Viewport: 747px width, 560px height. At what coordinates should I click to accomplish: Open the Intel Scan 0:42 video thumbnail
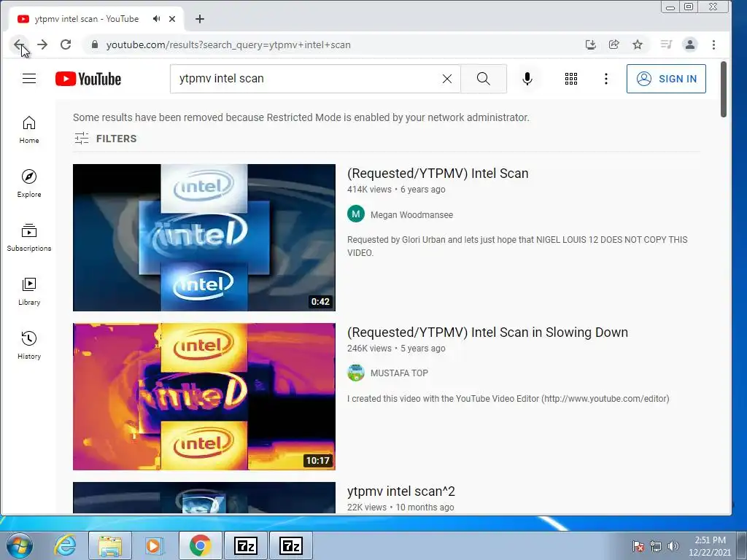click(204, 238)
